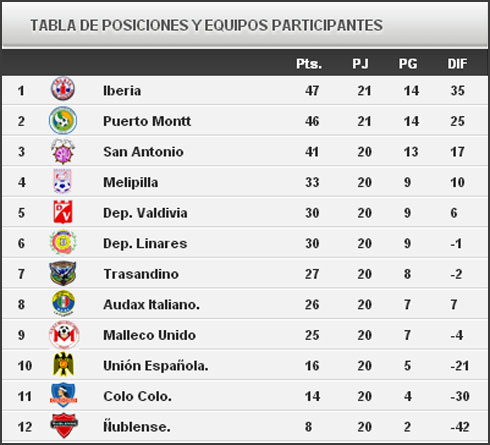Screen dimensions: 490x445
Task: Open the Dep. Valdivia red DV logo
Action: pyautogui.click(x=63, y=212)
